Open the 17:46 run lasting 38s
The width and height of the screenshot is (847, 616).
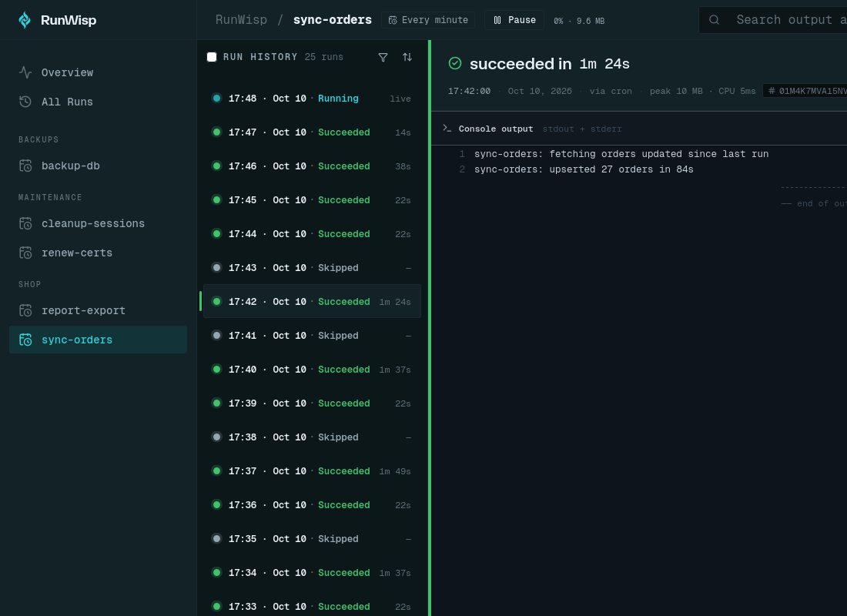(312, 166)
